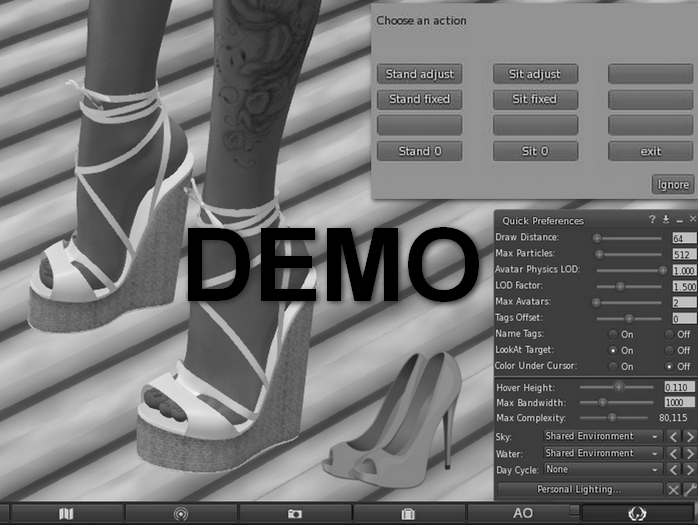
Task: Click the Sit adjust button
Action: (535, 74)
